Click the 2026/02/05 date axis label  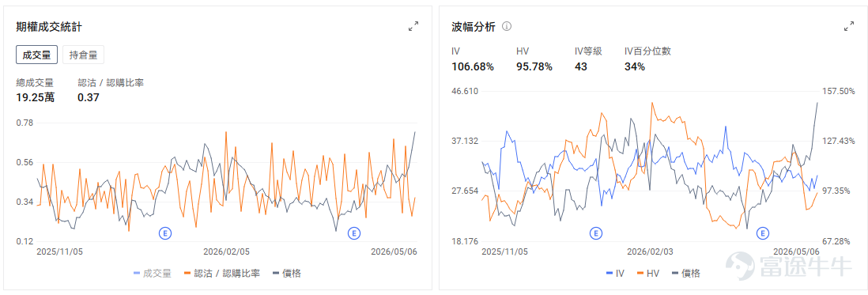(226, 251)
